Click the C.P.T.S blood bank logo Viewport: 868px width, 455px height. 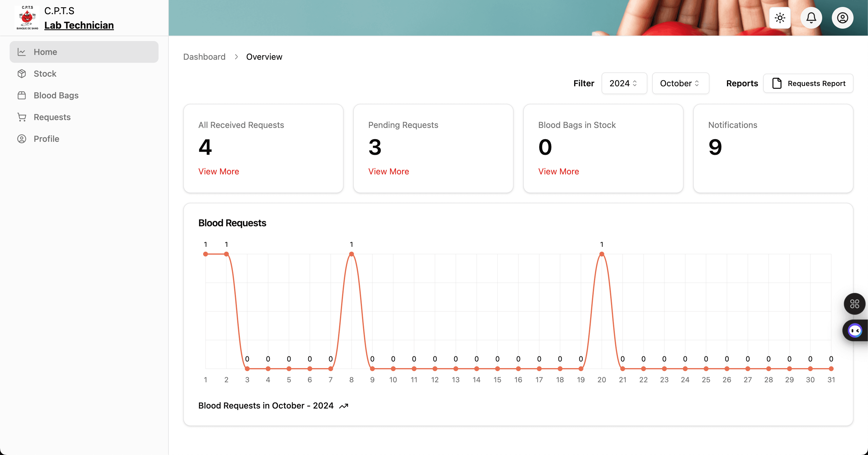tap(27, 18)
